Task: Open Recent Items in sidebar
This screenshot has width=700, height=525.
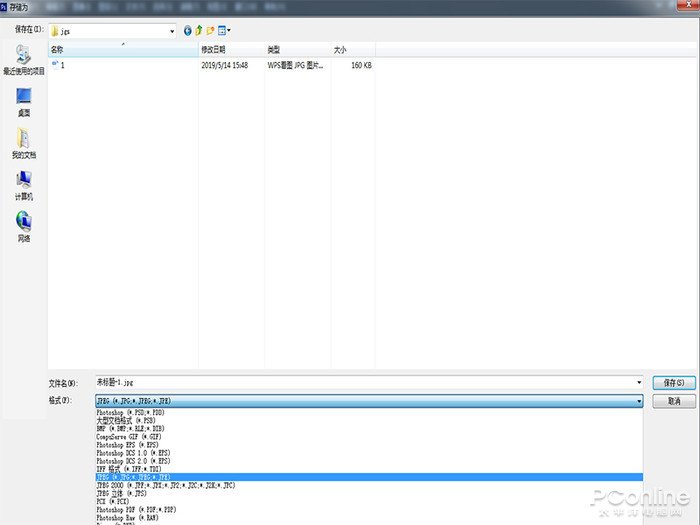Action: 23,60
